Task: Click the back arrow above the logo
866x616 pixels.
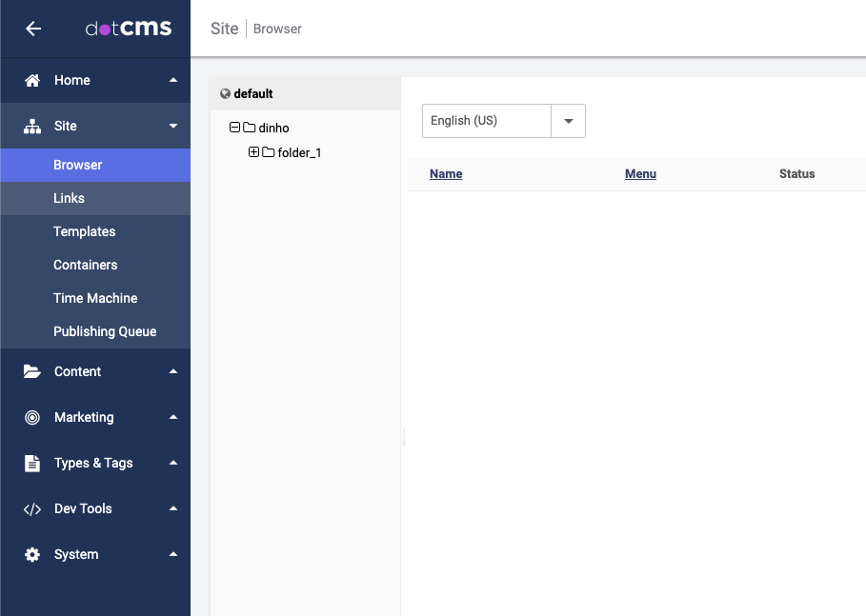Action: click(x=33, y=29)
